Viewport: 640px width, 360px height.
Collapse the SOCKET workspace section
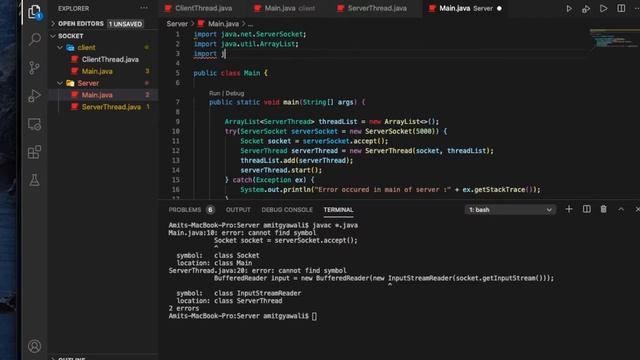tap(53, 36)
